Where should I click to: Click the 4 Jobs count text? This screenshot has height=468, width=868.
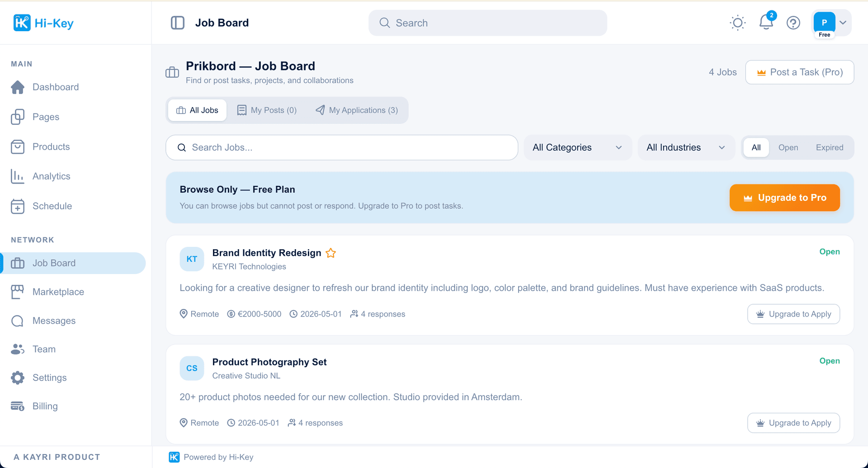(722, 72)
